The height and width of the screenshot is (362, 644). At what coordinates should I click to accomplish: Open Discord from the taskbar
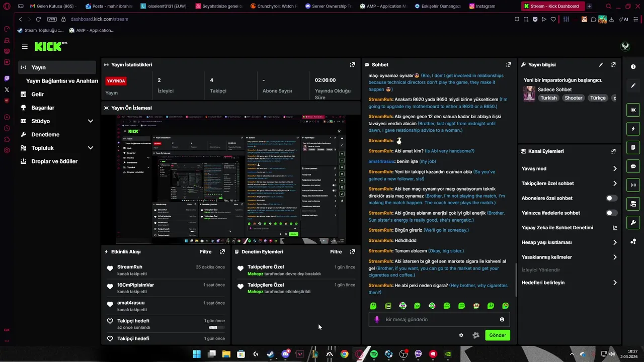[x=285, y=354]
